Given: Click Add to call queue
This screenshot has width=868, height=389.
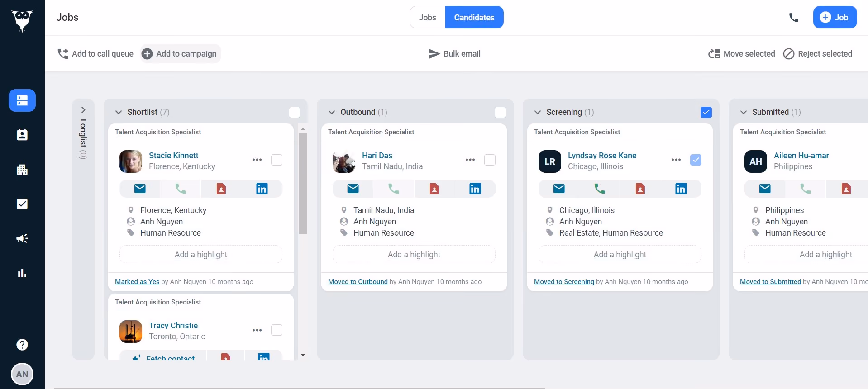Looking at the screenshot, I should click(95, 54).
